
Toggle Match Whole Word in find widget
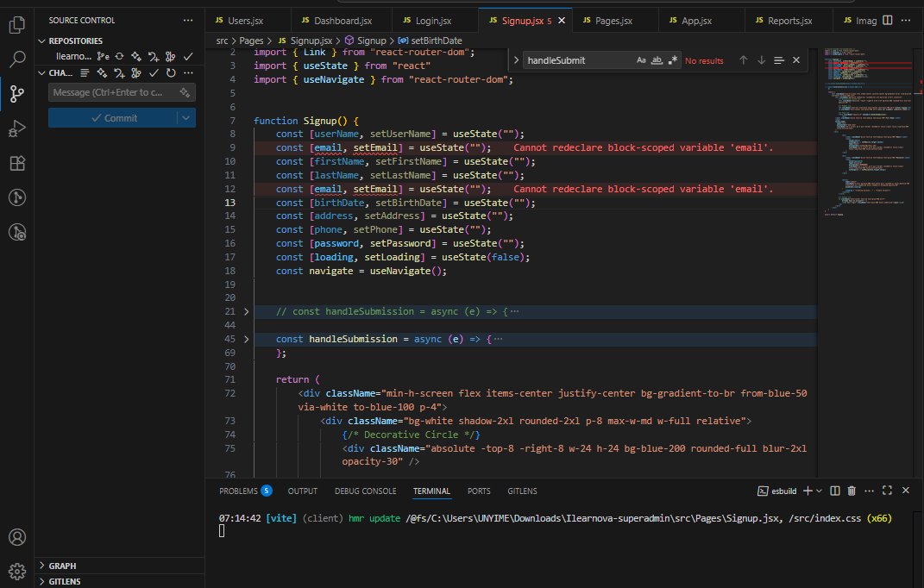click(657, 60)
